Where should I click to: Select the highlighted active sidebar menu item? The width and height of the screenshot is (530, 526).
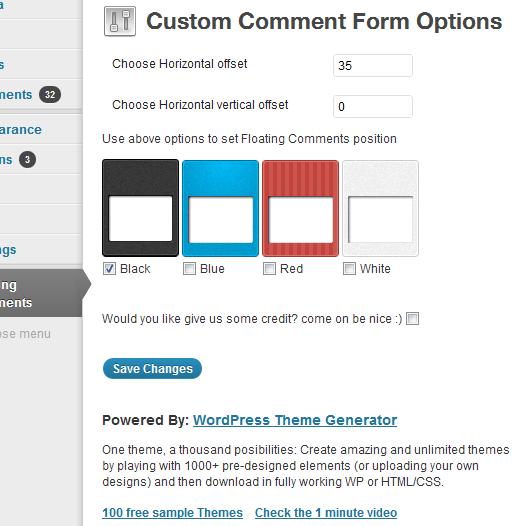click(41, 293)
